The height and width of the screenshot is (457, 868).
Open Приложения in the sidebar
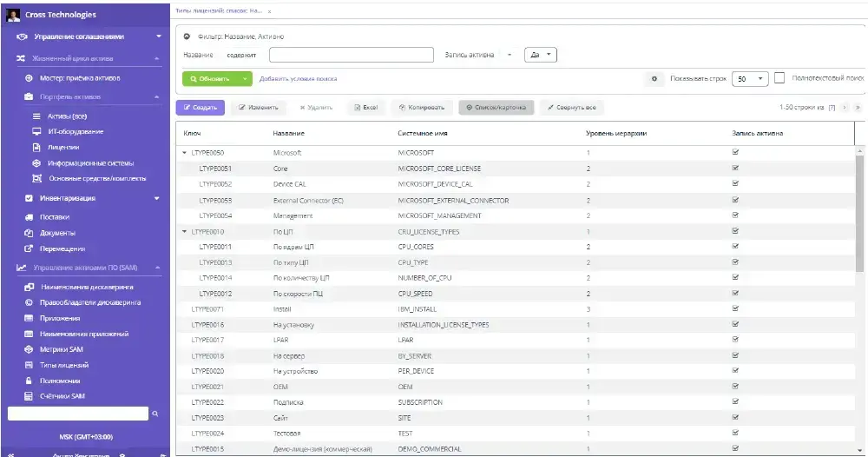[x=60, y=319]
